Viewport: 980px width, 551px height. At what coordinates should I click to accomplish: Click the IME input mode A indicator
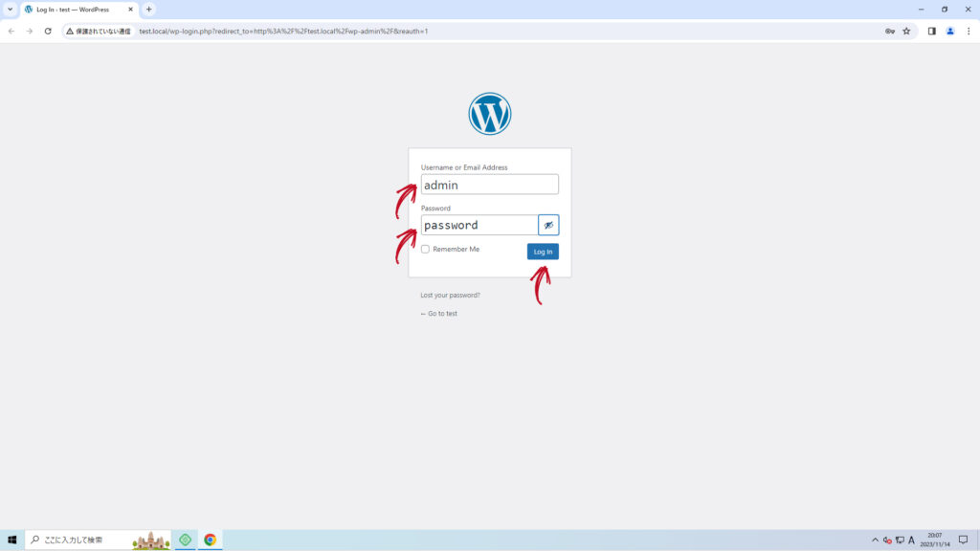pyautogui.click(x=911, y=540)
